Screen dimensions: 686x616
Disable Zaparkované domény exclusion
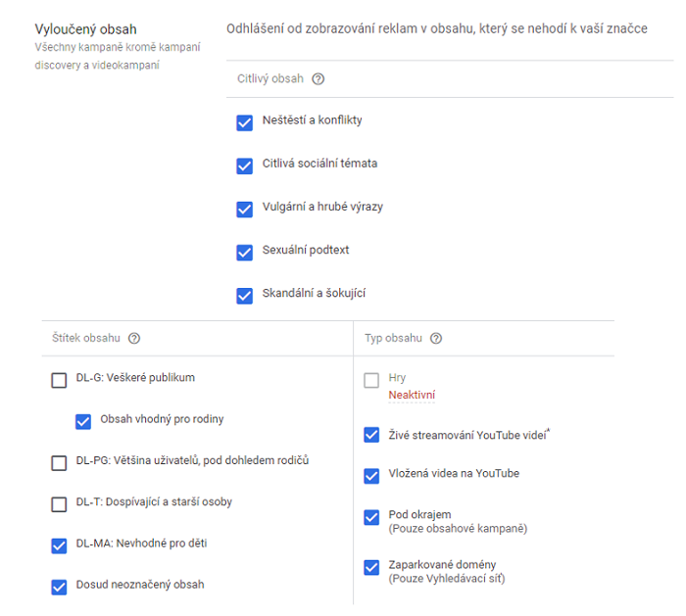coord(371,567)
